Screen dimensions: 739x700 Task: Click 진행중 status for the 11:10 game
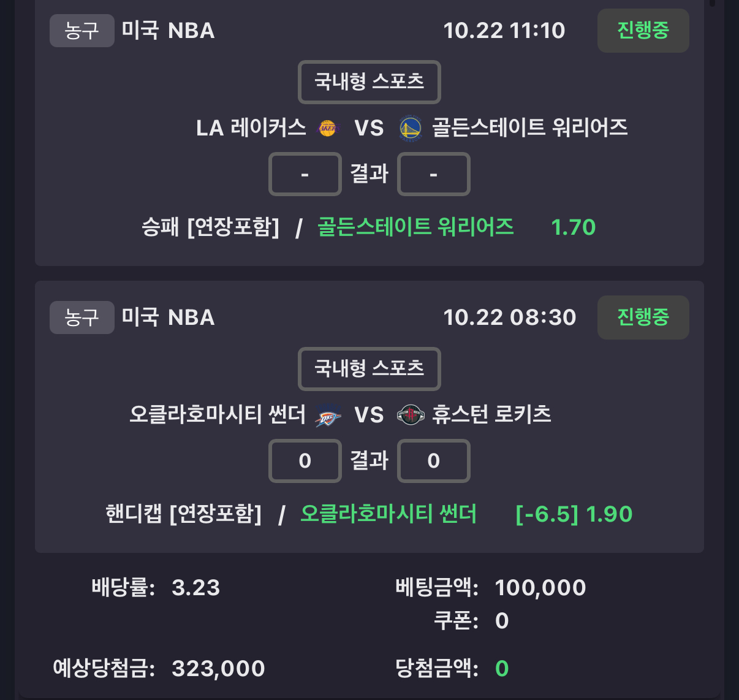coord(643,31)
